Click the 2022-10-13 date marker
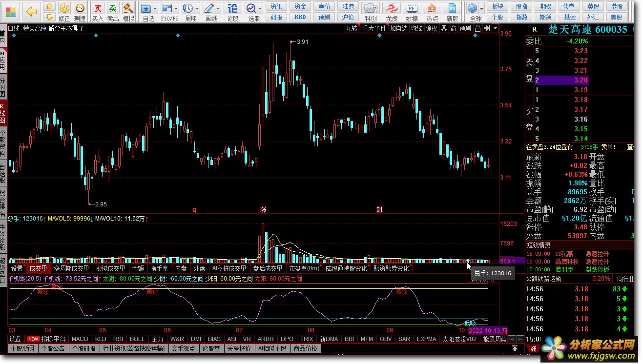The image size is (643, 364). coord(488,330)
